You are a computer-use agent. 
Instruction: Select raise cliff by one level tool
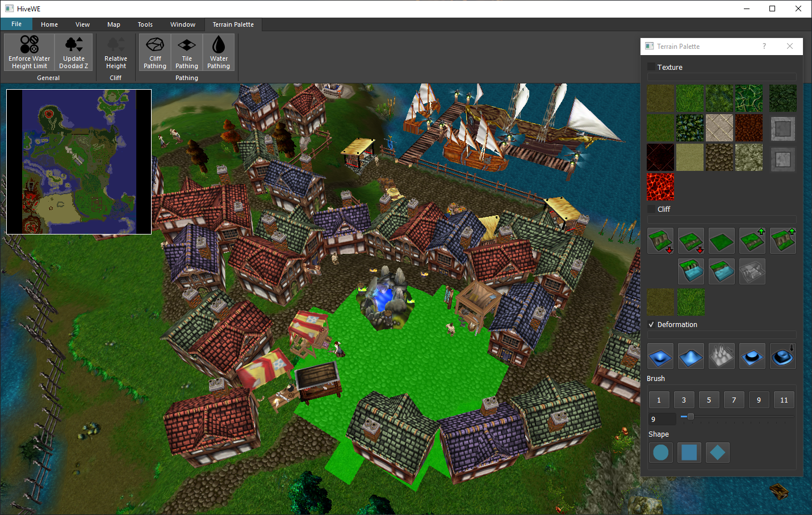point(752,241)
